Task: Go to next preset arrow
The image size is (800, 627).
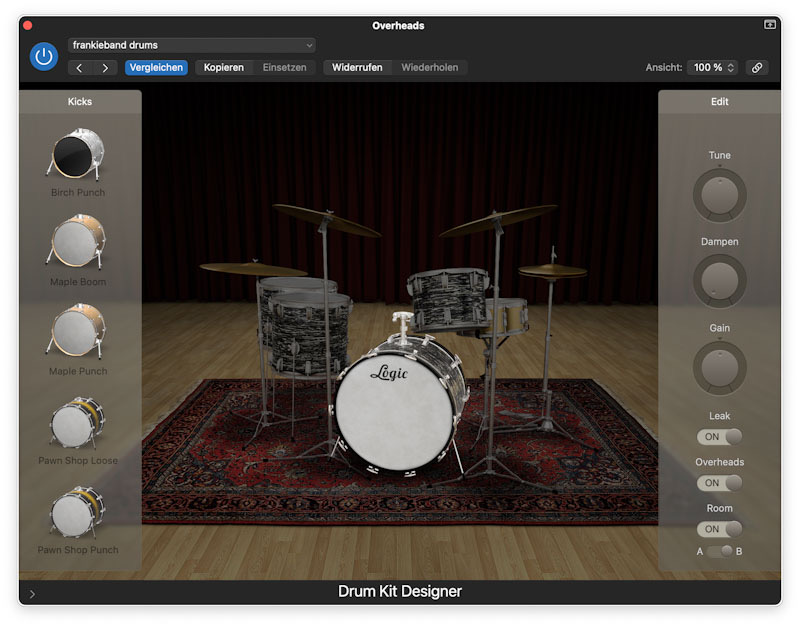Action: click(x=105, y=68)
